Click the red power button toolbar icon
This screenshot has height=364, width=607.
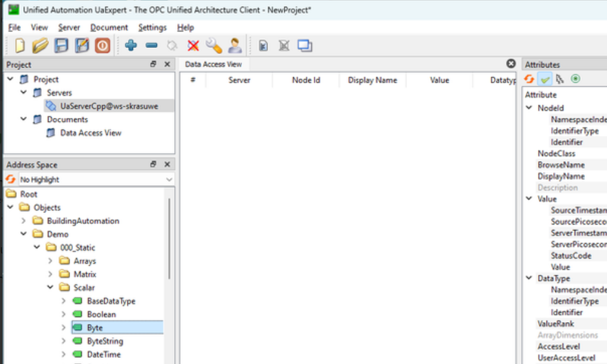(x=102, y=45)
